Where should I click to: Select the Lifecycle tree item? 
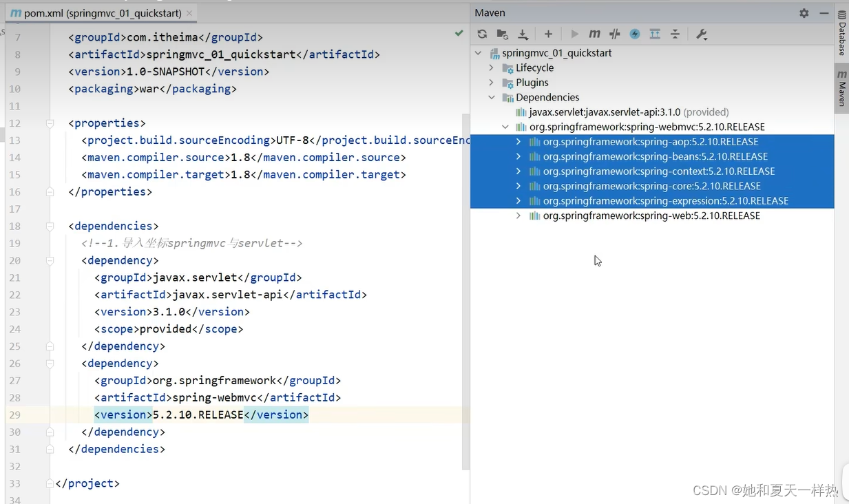[x=534, y=67]
